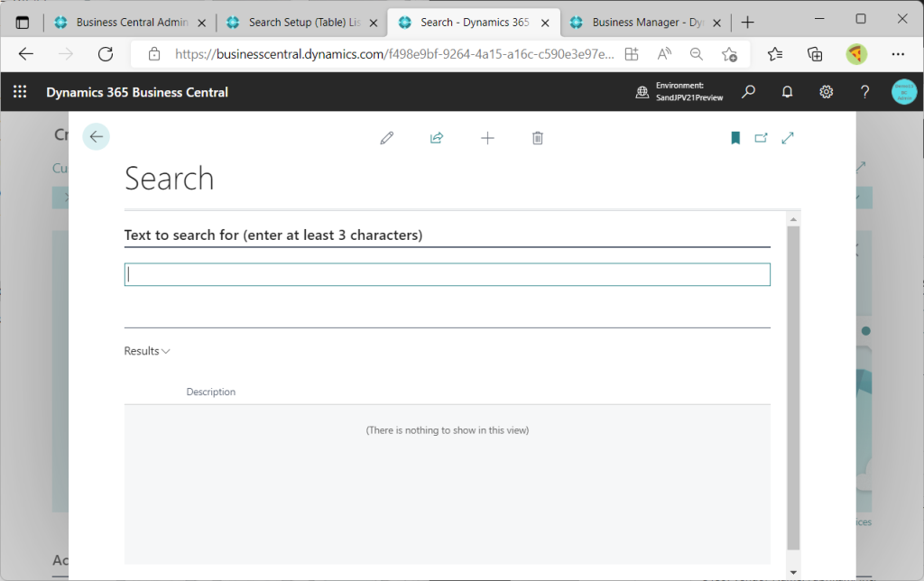Open the settings gear in Business Central
Viewport: 924px width, 581px height.
coord(827,92)
